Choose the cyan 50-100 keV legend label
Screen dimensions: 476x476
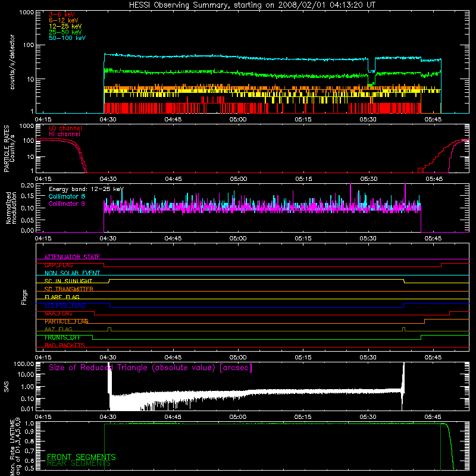(67, 38)
